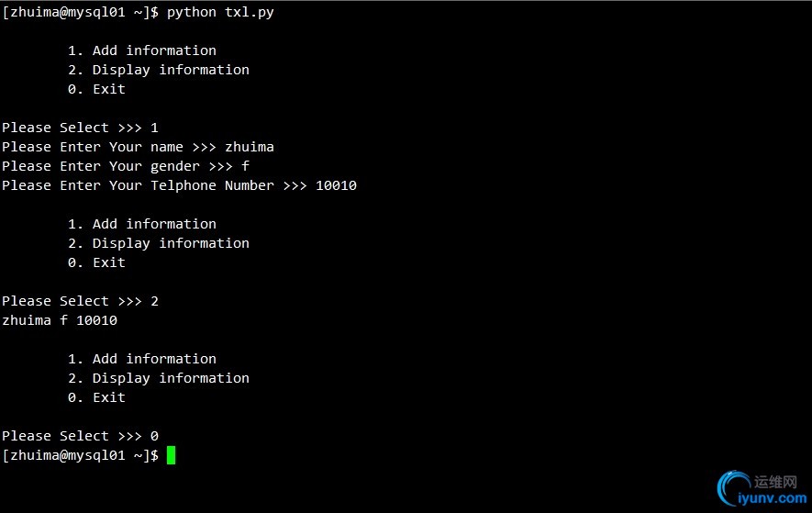
Task: Click the first '0. Exit' line
Action: (x=96, y=89)
